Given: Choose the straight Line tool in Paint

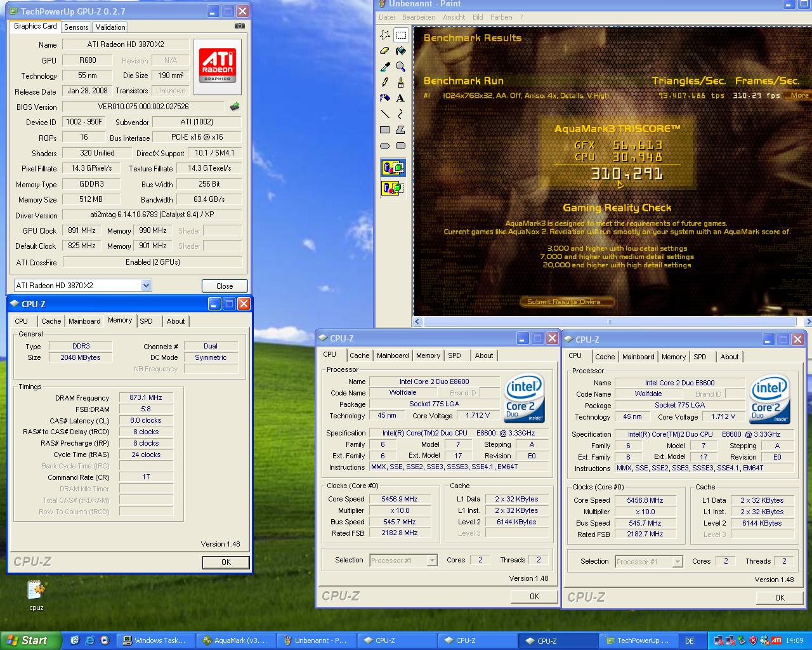Looking at the screenshot, I should [385, 114].
